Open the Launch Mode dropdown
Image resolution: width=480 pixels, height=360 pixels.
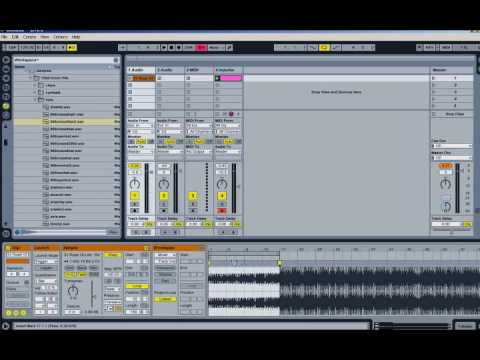pos(46,262)
